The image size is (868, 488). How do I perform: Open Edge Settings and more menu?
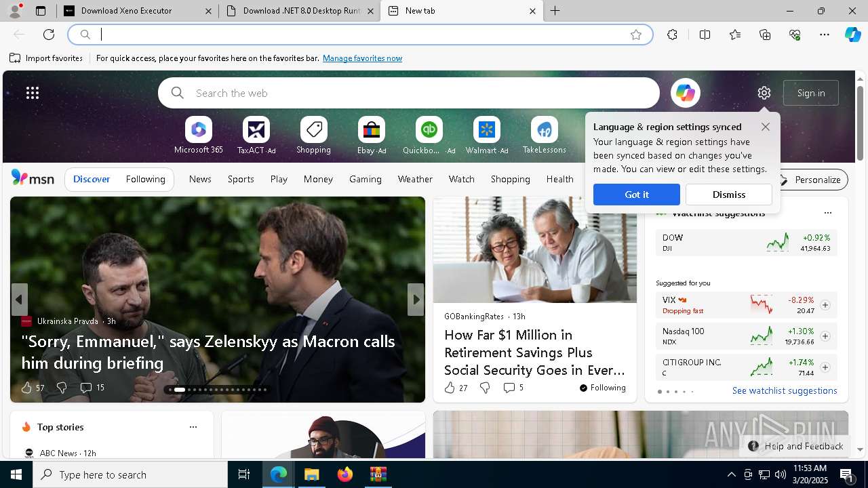pyautogui.click(x=825, y=35)
